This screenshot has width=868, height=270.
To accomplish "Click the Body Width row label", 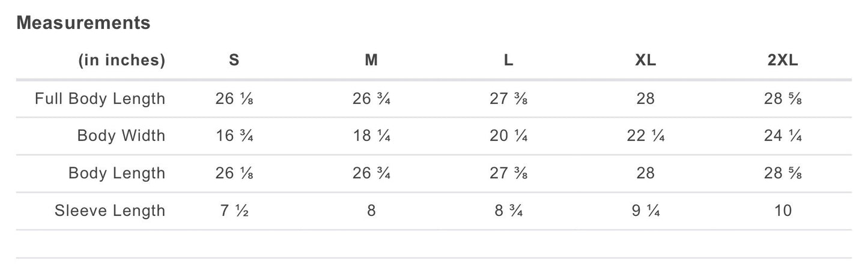I will click(x=121, y=136).
